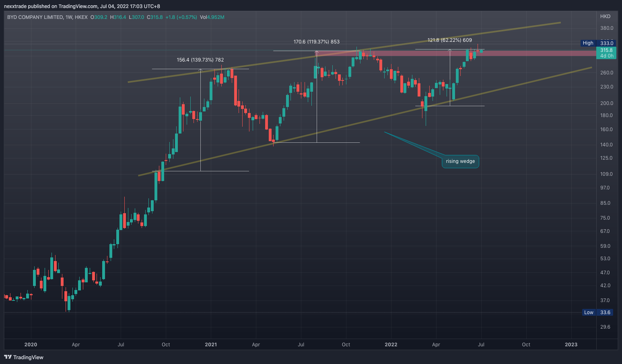622x364 pixels.
Task: Click the Vol 4.952M volume readout
Action: [212, 17]
